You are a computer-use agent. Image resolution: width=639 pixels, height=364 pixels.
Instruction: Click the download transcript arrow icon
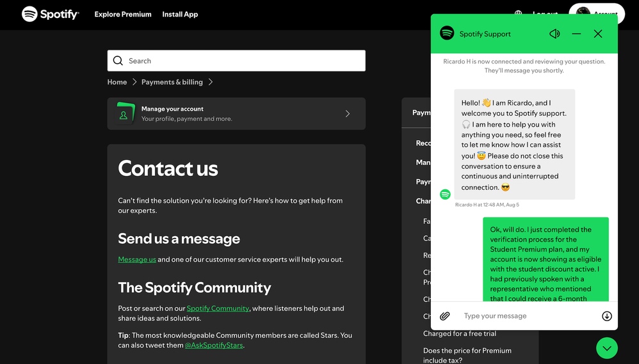click(x=607, y=316)
